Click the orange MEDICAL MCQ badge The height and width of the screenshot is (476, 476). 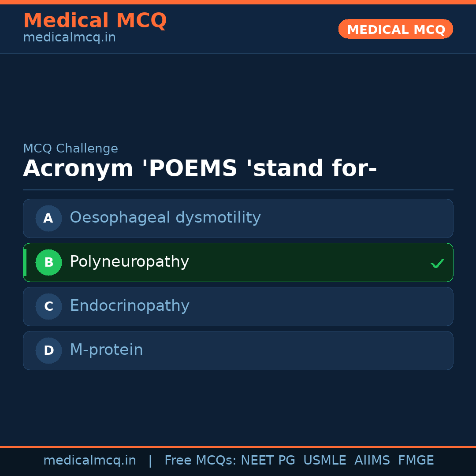[395, 30]
